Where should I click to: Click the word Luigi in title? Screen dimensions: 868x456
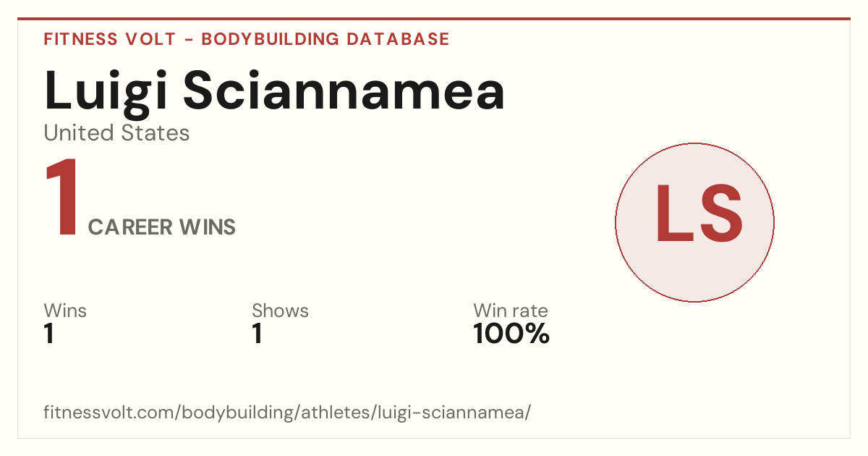107,90
